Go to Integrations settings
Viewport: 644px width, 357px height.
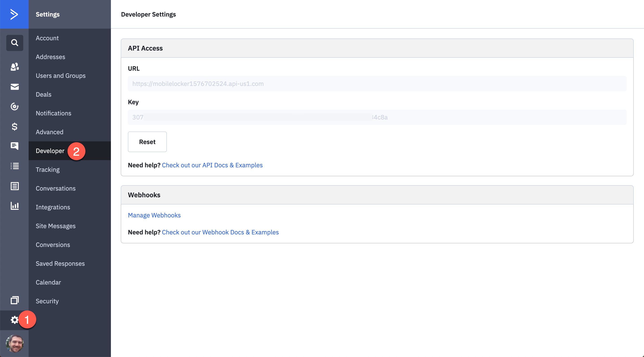click(x=53, y=207)
